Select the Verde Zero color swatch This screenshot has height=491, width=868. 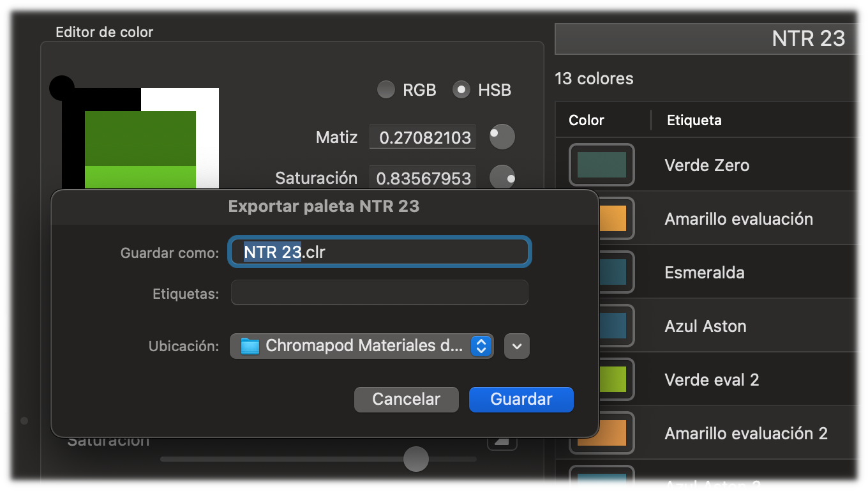pyautogui.click(x=601, y=165)
